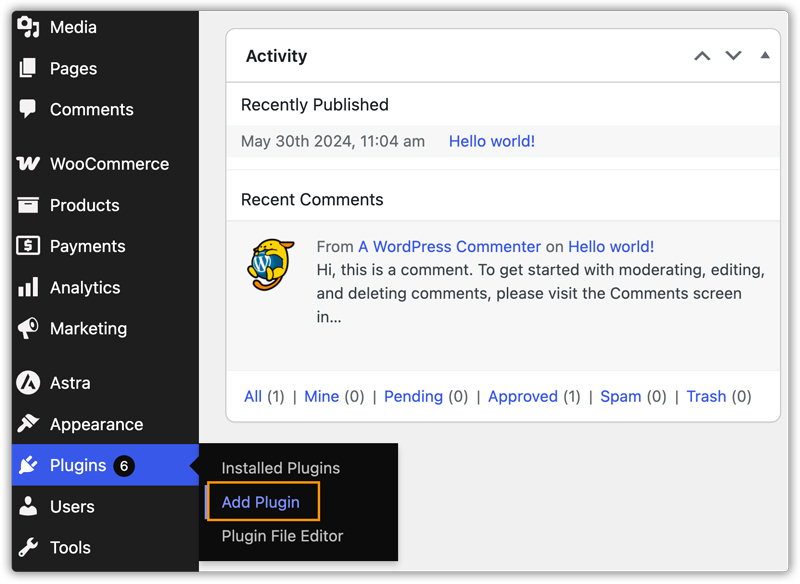Open A WordPress Commenter author link

point(449,246)
